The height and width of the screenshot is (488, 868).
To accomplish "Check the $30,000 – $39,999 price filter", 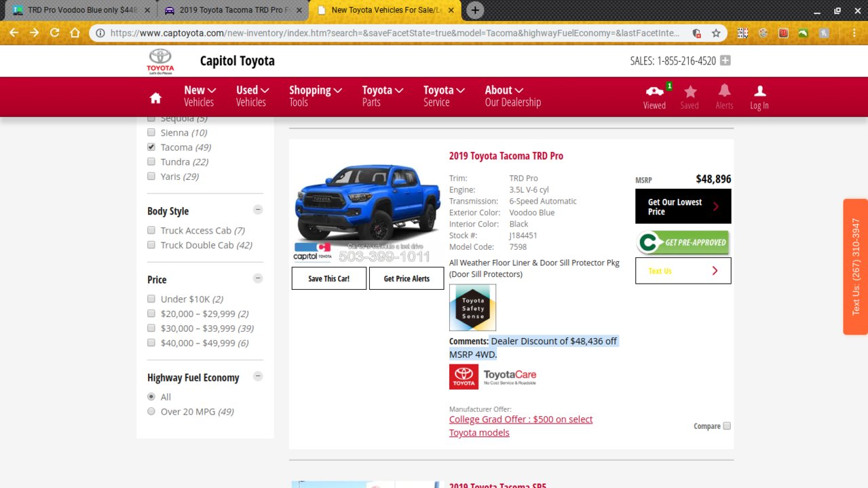I will click(151, 328).
